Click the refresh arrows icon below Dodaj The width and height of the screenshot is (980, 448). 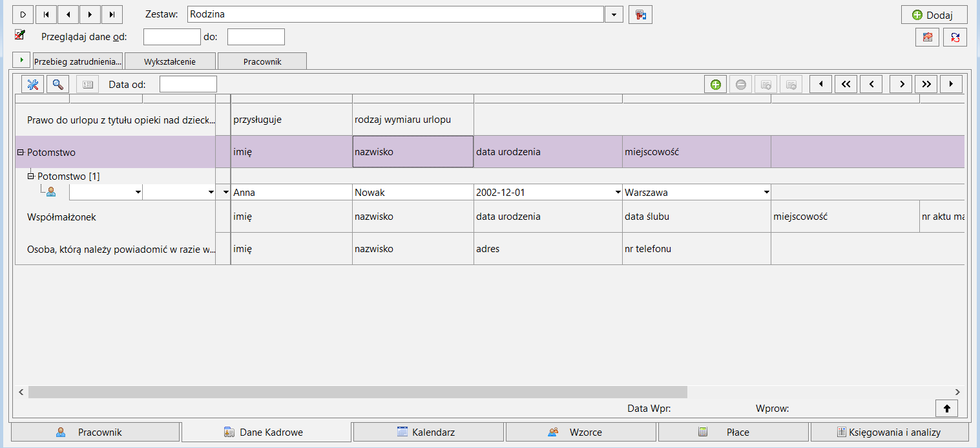955,37
